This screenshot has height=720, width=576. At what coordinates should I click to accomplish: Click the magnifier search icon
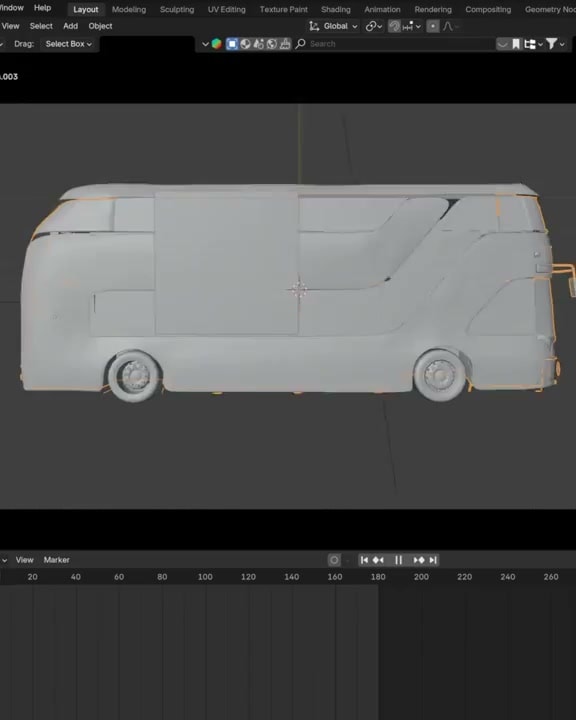pyautogui.click(x=300, y=44)
